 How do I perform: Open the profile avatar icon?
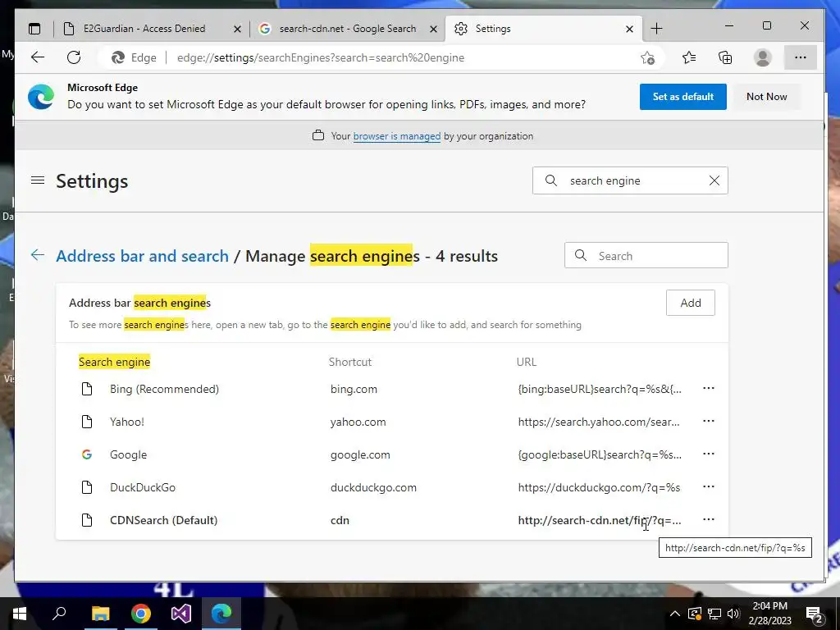pos(762,57)
